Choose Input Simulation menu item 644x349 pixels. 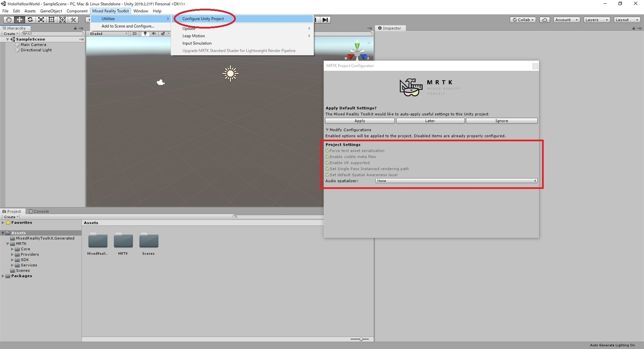(243, 43)
